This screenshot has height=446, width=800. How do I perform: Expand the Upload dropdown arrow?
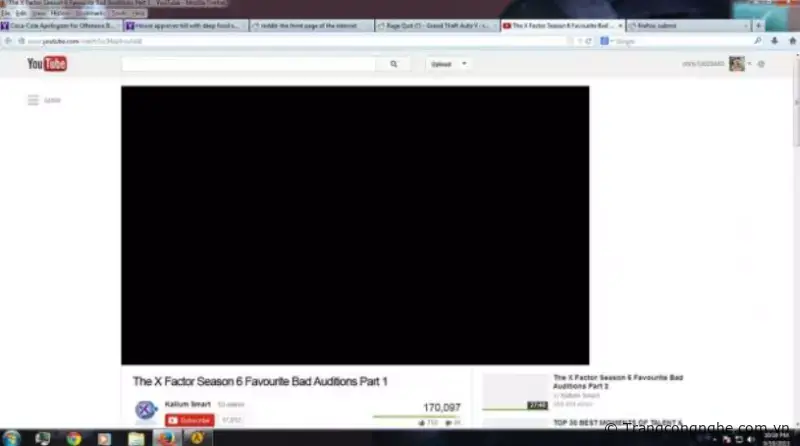[465, 64]
